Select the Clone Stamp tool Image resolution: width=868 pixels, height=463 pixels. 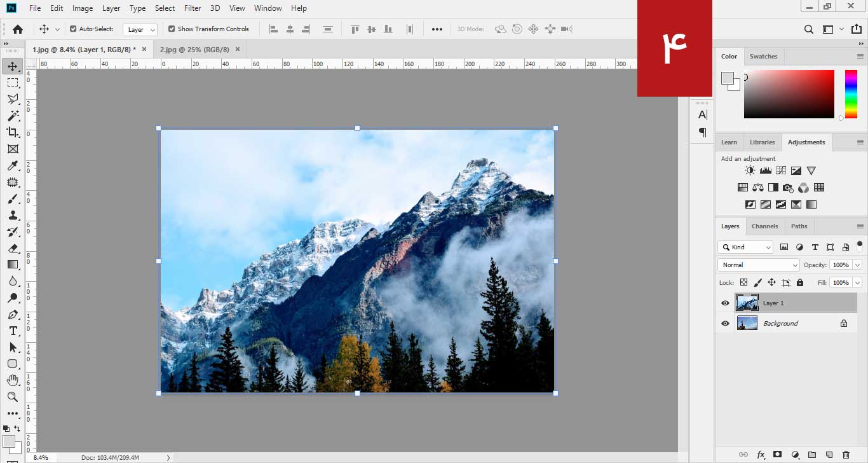pos(12,215)
